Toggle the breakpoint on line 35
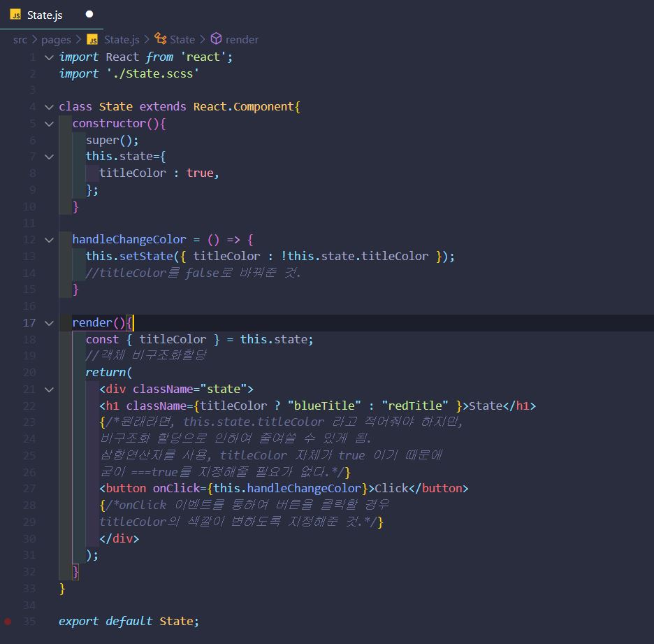Image resolution: width=654 pixels, height=644 pixels. 8,622
